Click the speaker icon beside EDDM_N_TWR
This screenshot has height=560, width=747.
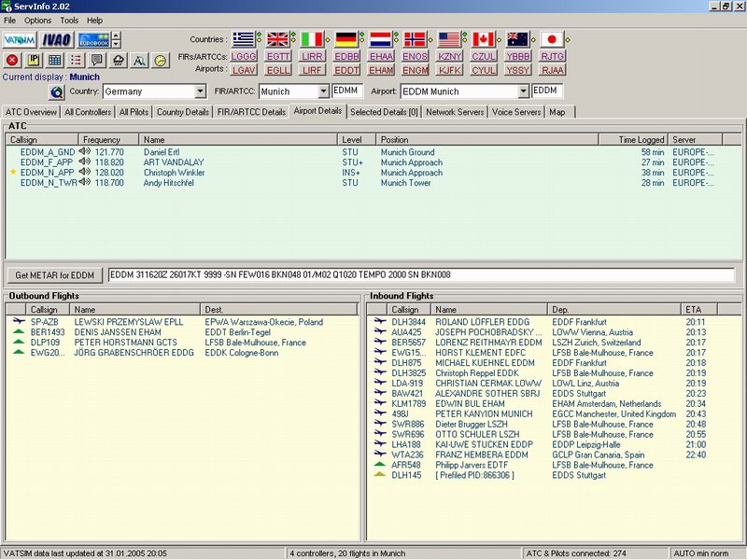[x=85, y=183]
